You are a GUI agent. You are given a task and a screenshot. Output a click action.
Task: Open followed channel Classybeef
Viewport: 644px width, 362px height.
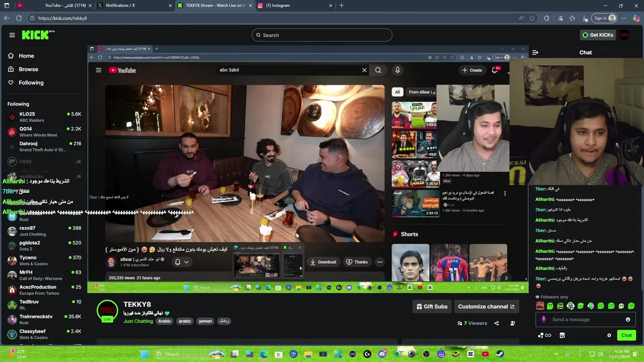(x=44, y=334)
